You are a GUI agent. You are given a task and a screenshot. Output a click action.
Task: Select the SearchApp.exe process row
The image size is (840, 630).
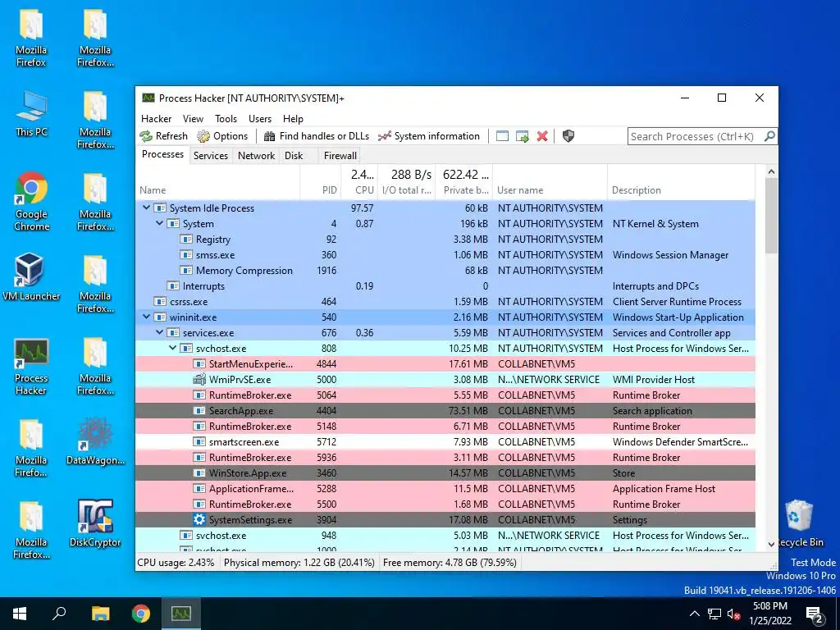coord(445,411)
